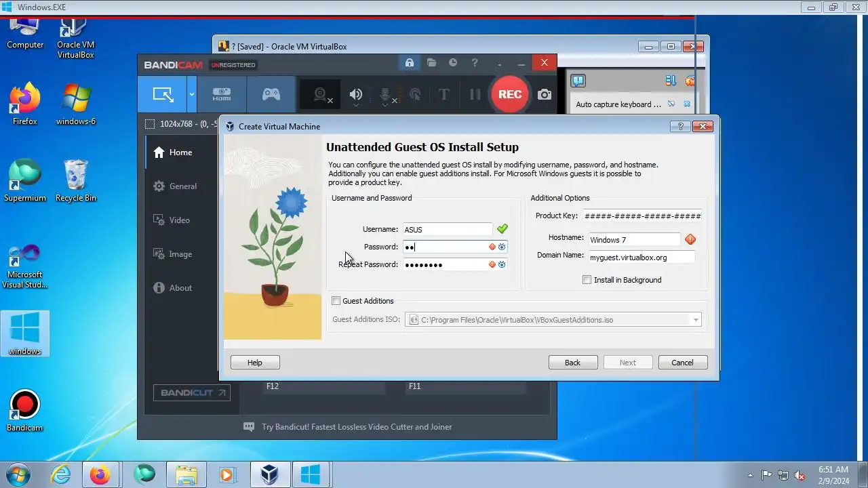Open the Home tab in Bandicam sidebar

click(182, 152)
